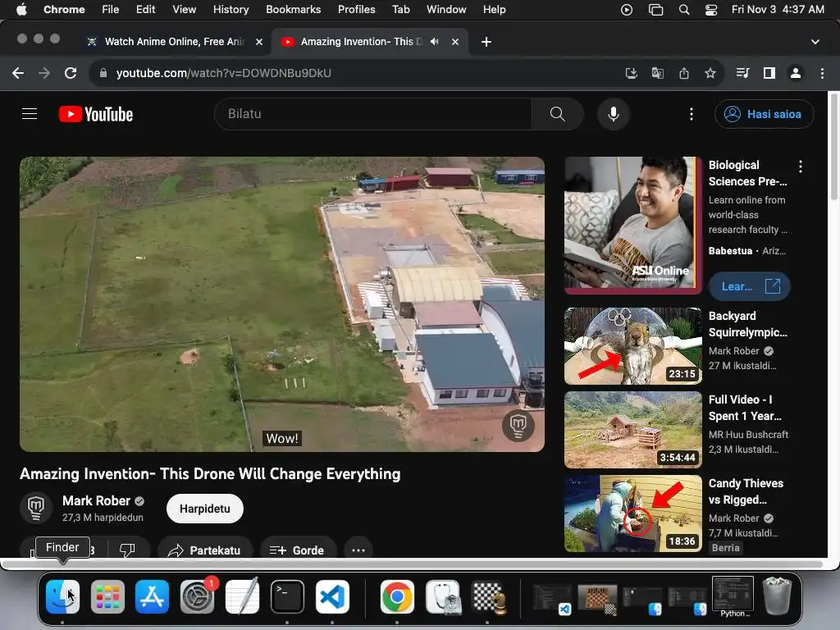The height and width of the screenshot is (630, 840).
Task: Open the View menu
Action: click(184, 9)
